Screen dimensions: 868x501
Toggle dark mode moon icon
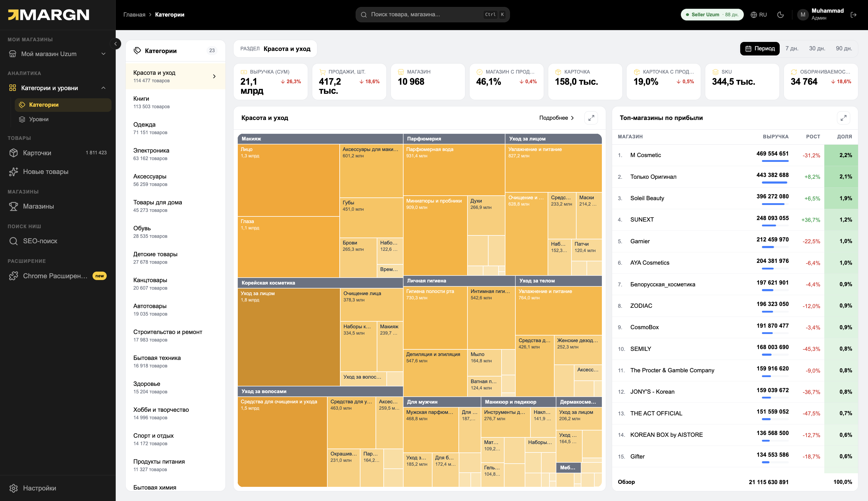780,14
